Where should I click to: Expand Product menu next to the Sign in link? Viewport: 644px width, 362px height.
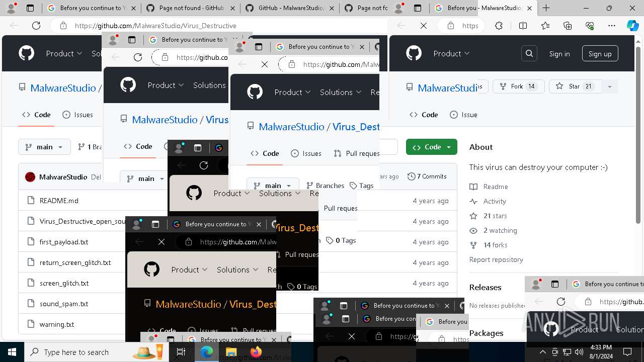(x=451, y=53)
